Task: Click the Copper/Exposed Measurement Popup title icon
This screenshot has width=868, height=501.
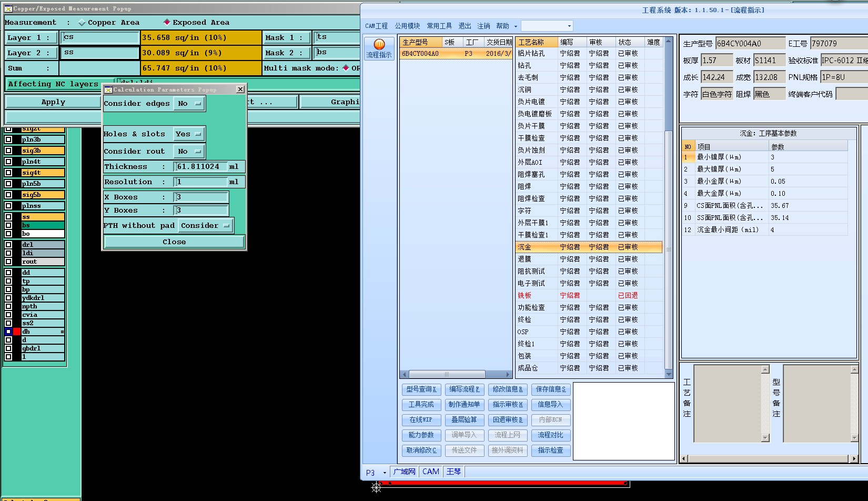Action: (8, 8)
